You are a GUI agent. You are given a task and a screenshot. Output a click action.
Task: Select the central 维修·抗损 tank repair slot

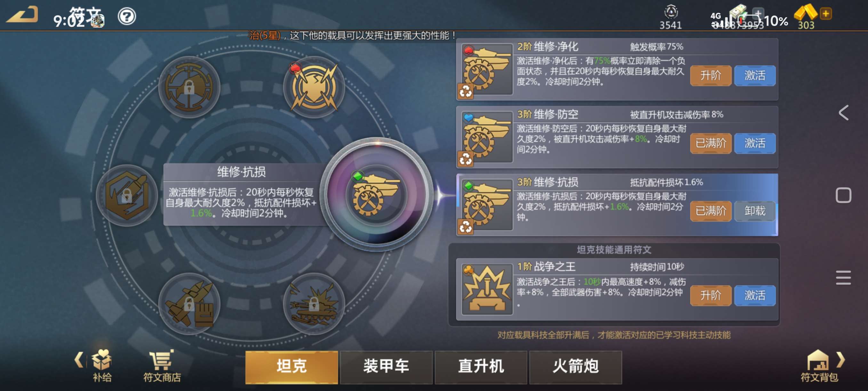[376, 195]
